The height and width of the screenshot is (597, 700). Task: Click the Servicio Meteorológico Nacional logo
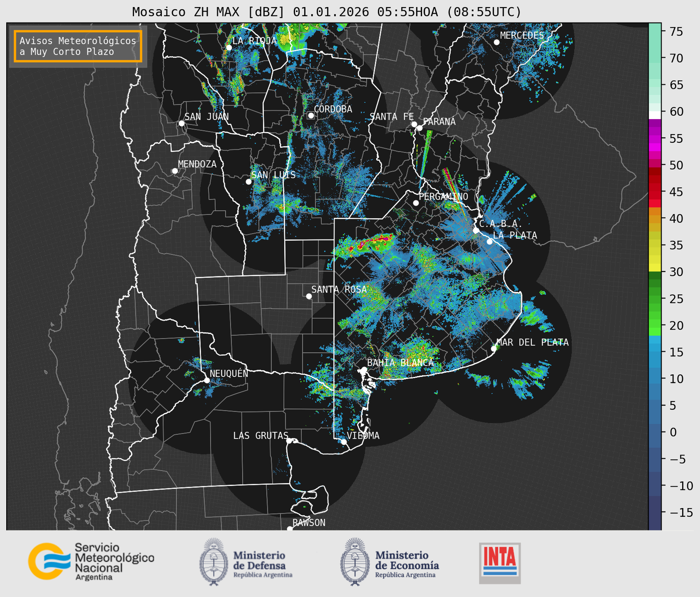(90, 561)
